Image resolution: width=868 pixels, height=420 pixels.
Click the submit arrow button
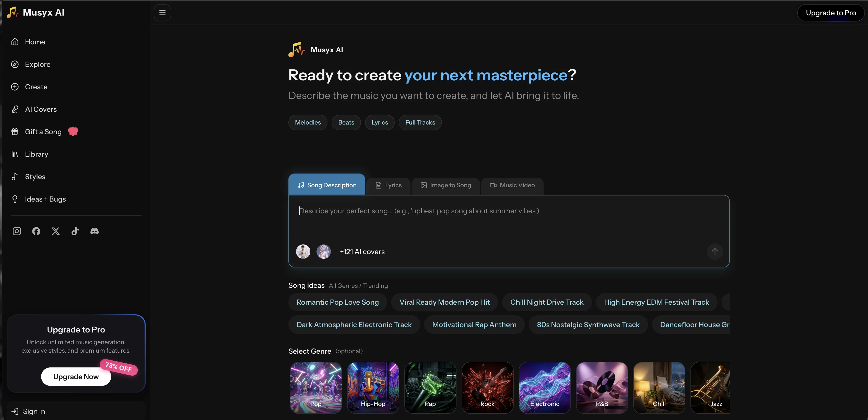[715, 251]
